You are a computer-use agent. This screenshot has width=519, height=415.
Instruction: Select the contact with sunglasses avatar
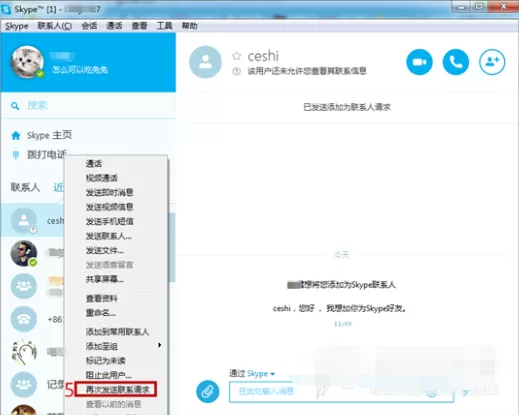pos(24,253)
